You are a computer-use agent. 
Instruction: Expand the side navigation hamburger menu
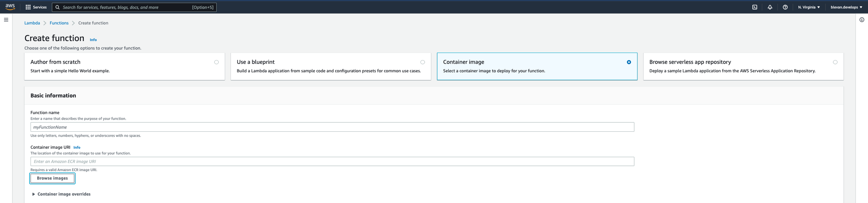pos(6,20)
